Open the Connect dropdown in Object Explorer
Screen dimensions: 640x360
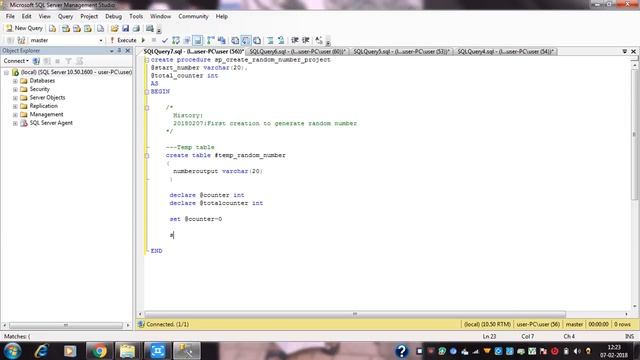[16, 61]
